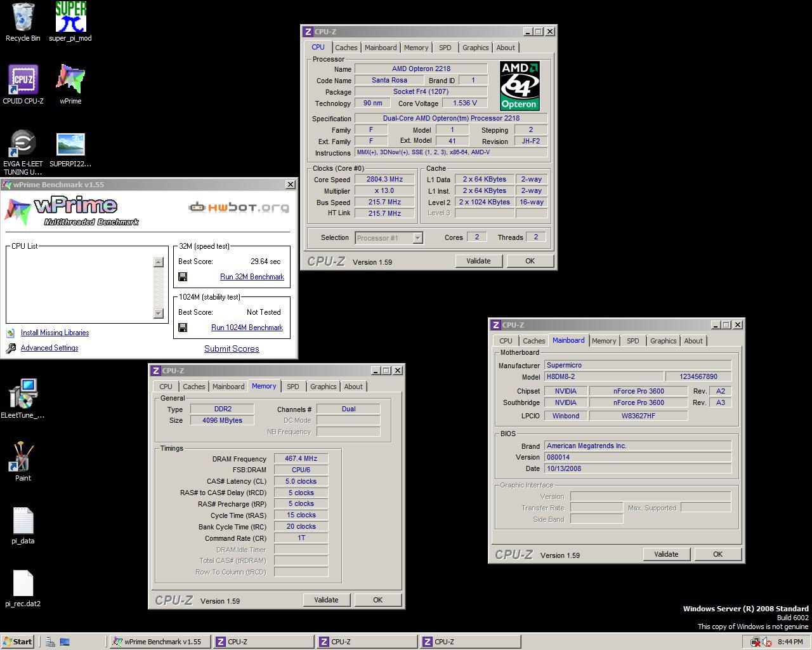
Task: Click the Core Speed value 2804.3 MHz
Action: (384, 180)
